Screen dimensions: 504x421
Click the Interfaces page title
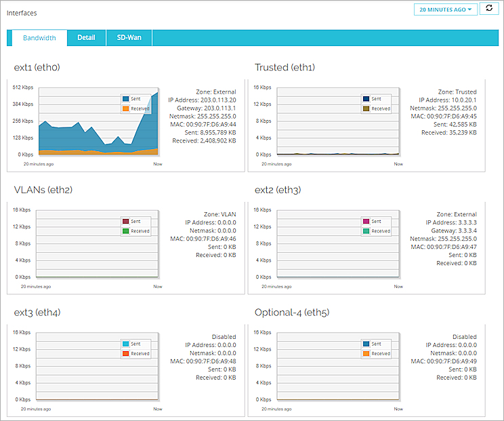pos(22,13)
